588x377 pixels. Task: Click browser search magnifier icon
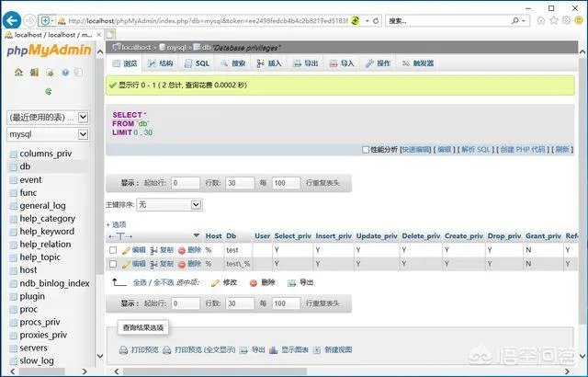point(515,20)
